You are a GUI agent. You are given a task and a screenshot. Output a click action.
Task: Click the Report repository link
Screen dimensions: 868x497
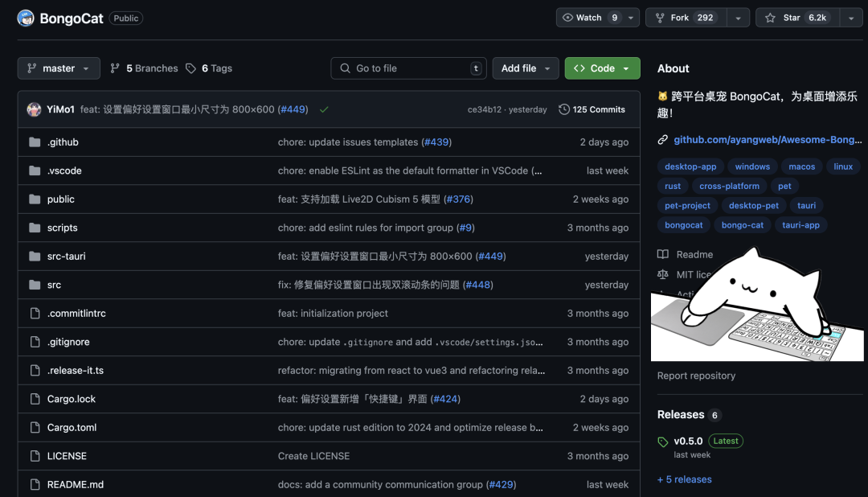pyautogui.click(x=696, y=376)
